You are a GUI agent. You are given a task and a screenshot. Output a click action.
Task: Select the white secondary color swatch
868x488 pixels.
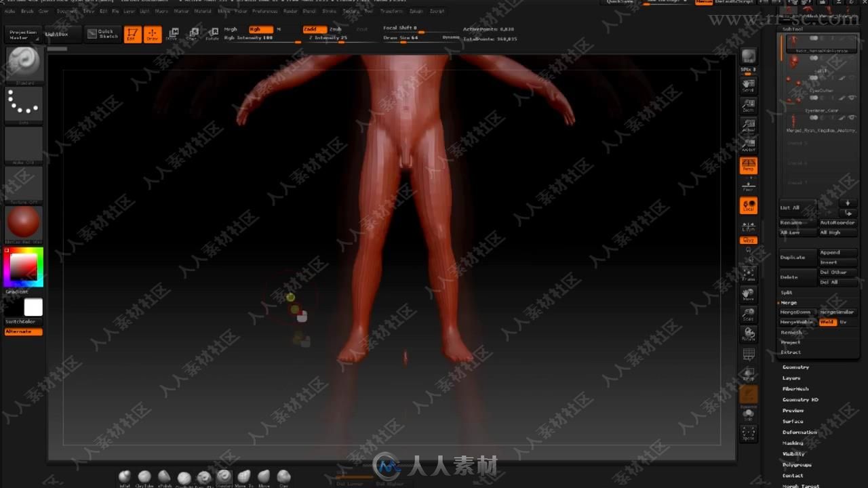click(33, 307)
